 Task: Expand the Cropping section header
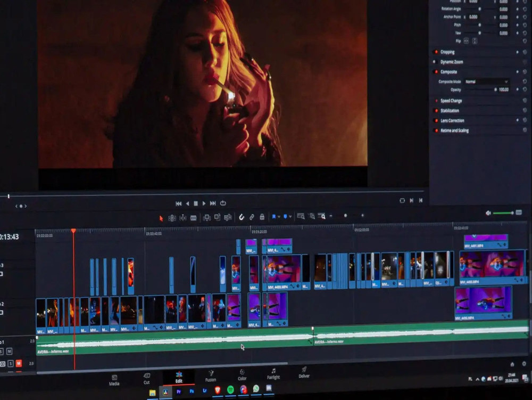pos(447,52)
